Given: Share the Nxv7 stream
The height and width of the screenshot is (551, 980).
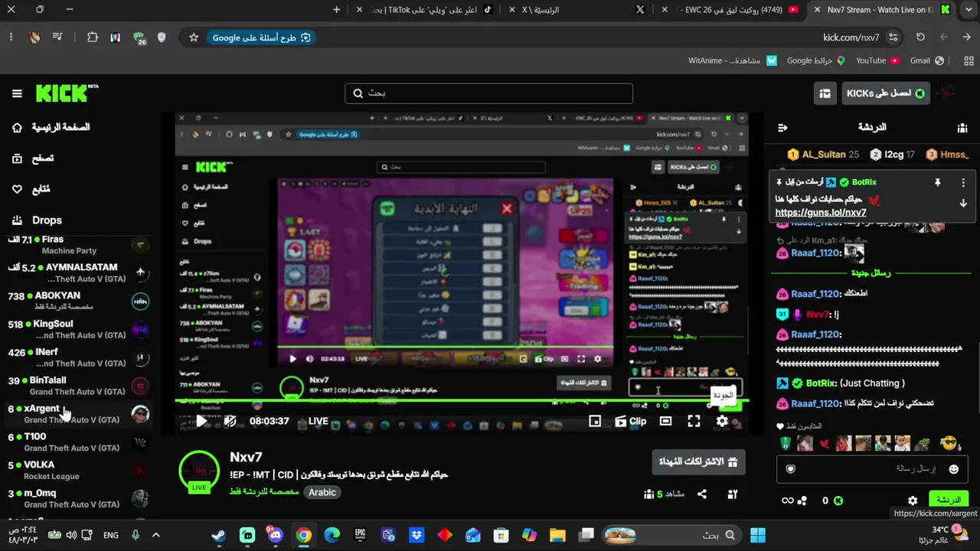Looking at the screenshot, I should (702, 494).
